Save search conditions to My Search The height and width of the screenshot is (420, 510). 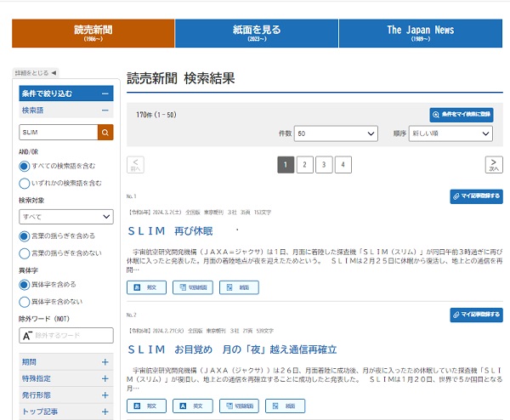pos(460,114)
